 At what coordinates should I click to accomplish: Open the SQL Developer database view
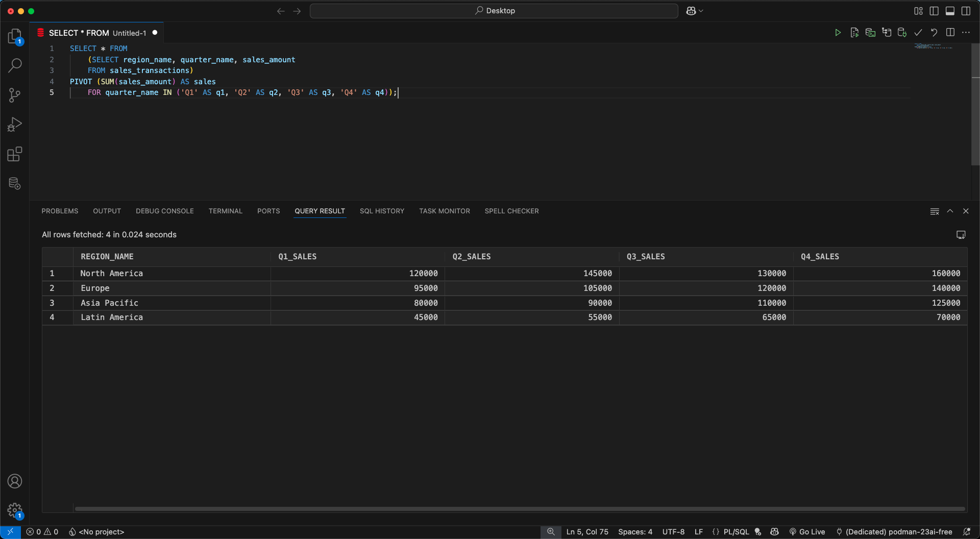click(15, 183)
